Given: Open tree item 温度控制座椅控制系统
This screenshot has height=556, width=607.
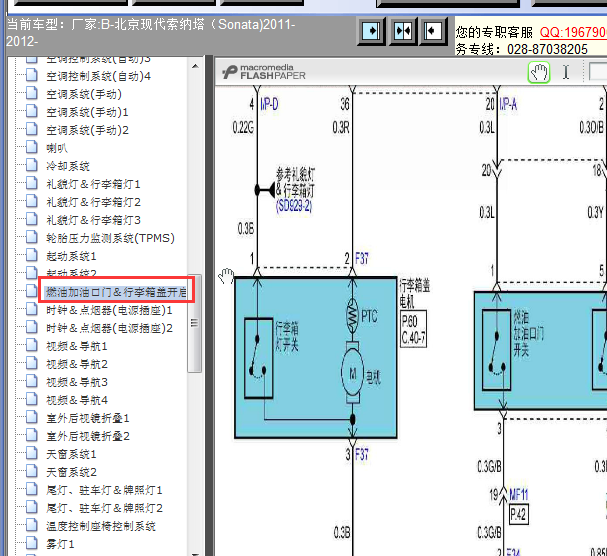Looking at the screenshot, I should click(x=101, y=526).
